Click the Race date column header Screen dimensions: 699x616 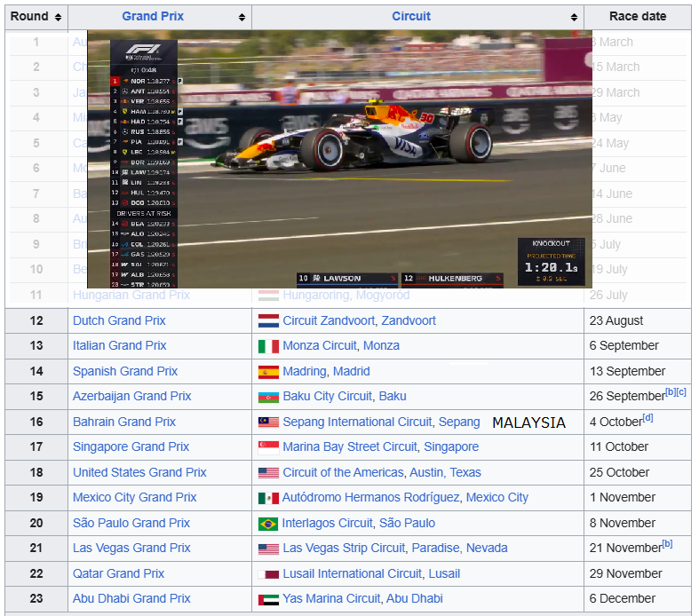coord(638,17)
